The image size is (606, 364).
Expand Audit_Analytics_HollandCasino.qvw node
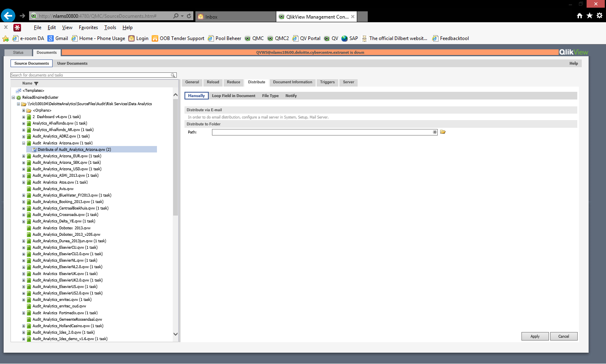click(x=23, y=326)
